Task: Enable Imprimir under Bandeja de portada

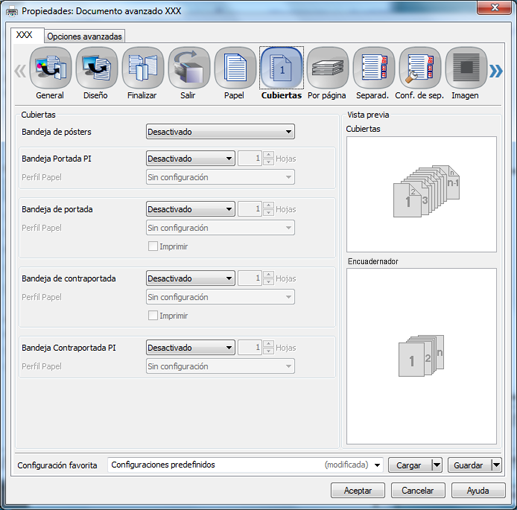Action: coord(153,246)
